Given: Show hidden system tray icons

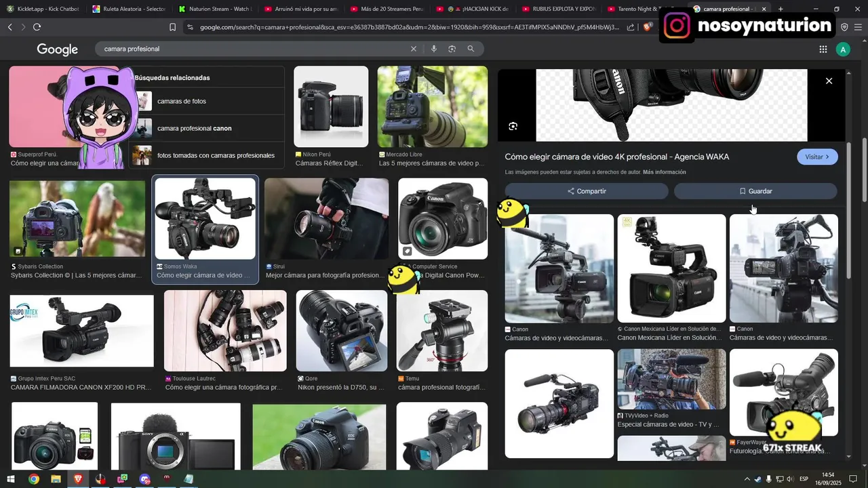Looking at the screenshot, I should click(748, 479).
